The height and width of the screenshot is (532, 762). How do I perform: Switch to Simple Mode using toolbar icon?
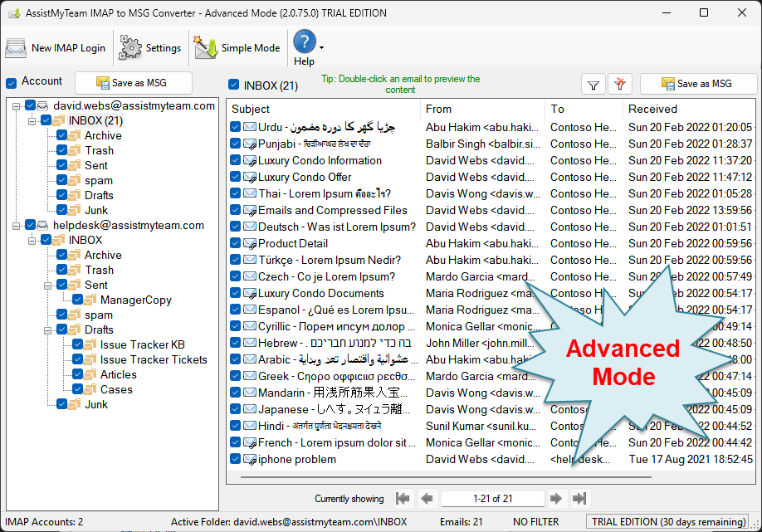[206, 48]
